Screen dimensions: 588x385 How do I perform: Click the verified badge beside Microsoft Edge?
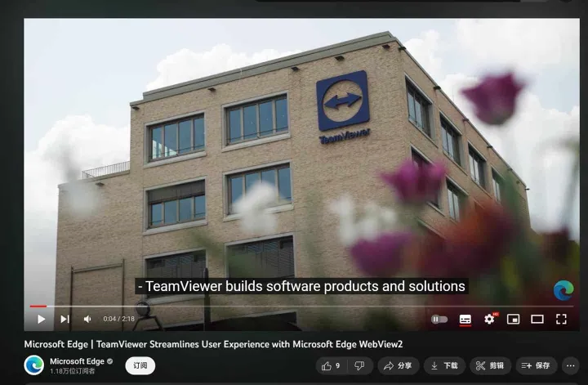pos(110,361)
